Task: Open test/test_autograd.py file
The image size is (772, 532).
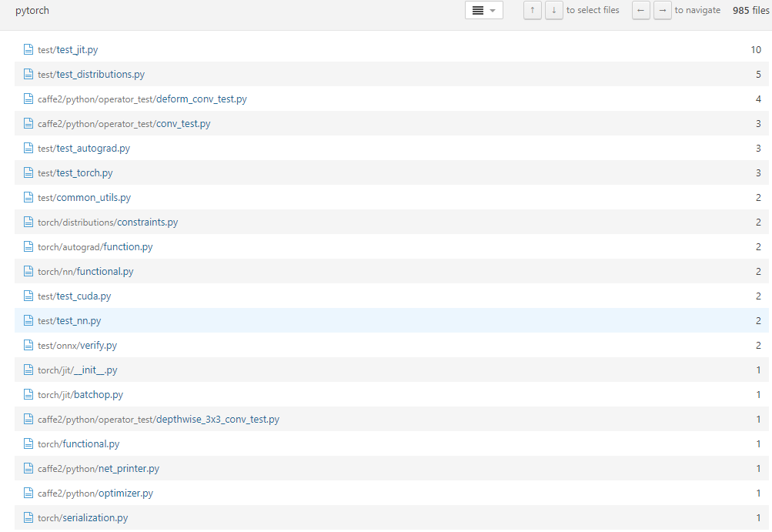Action: click(84, 149)
